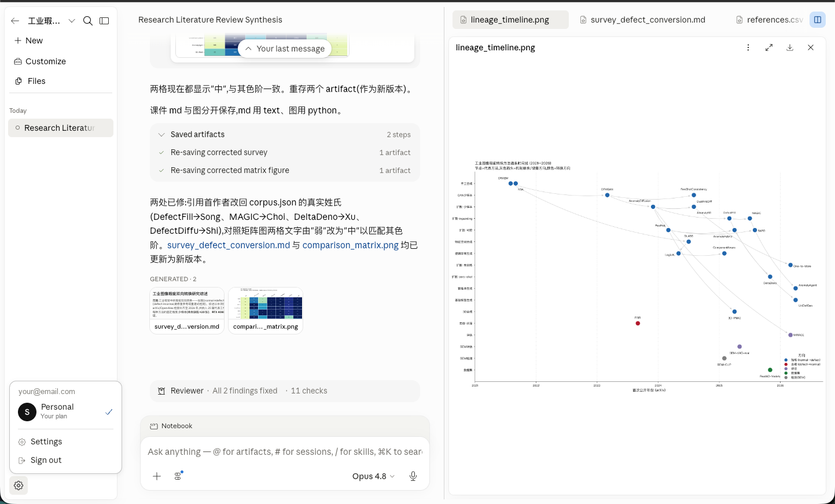Click Sign out in account menu
This screenshot has width=835, height=504.
(46, 460)
